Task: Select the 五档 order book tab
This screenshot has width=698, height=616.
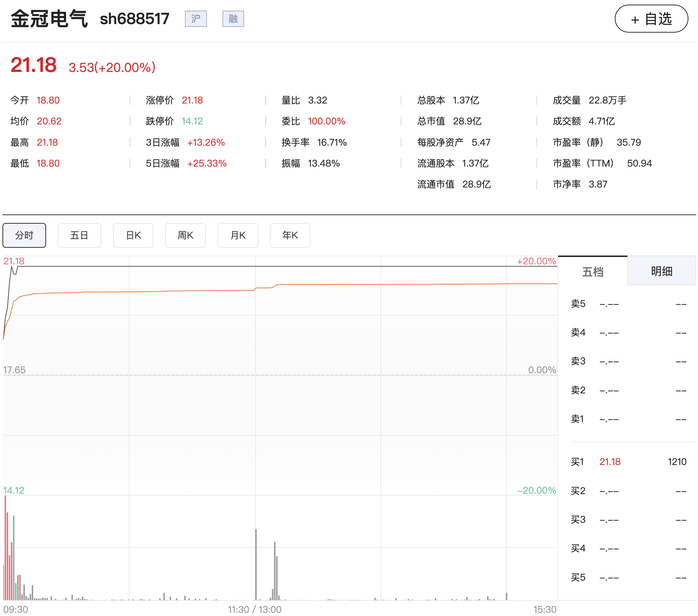Action: 593,271
